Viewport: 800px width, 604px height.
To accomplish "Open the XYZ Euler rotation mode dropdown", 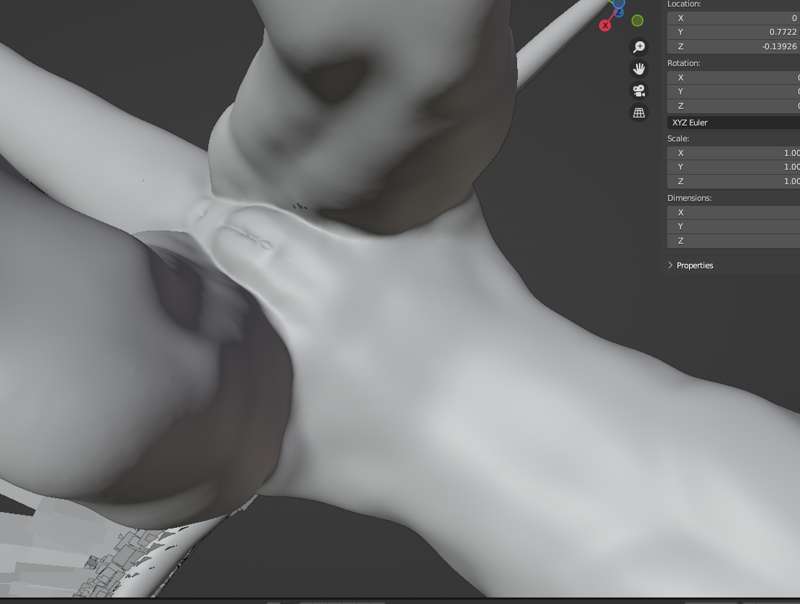I will click(733, 122).
